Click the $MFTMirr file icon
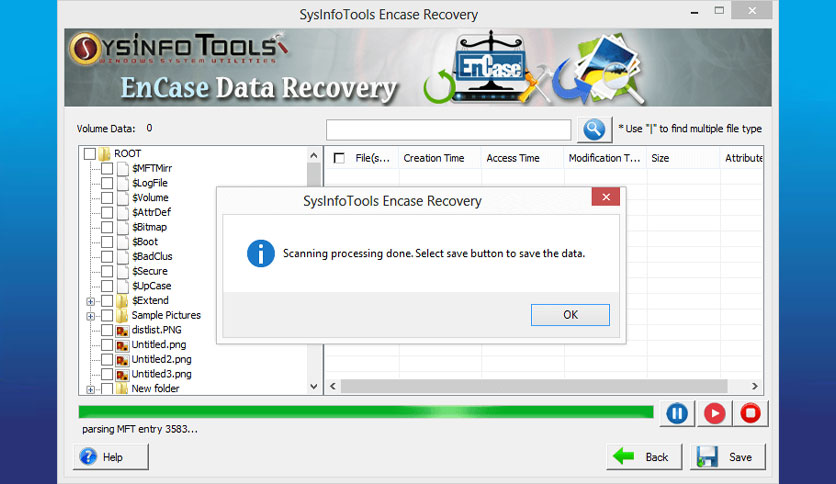Screen dimensions: 836x484 [x=123, y=168]
